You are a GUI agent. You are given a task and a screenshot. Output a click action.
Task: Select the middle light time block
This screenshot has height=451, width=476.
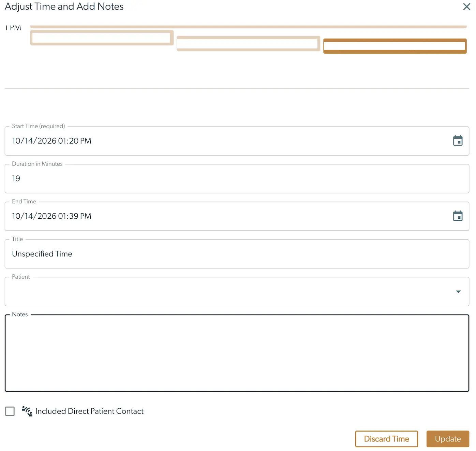[248, 43]
